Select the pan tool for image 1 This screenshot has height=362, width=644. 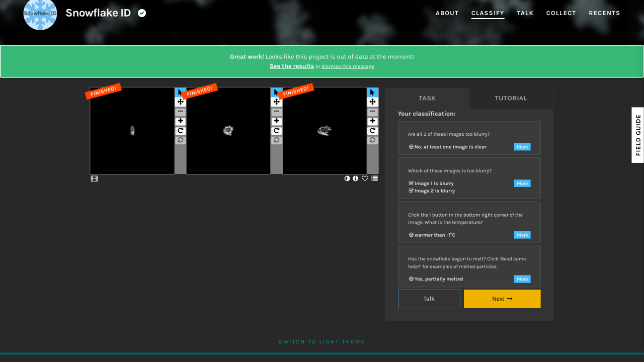(181, 102)
